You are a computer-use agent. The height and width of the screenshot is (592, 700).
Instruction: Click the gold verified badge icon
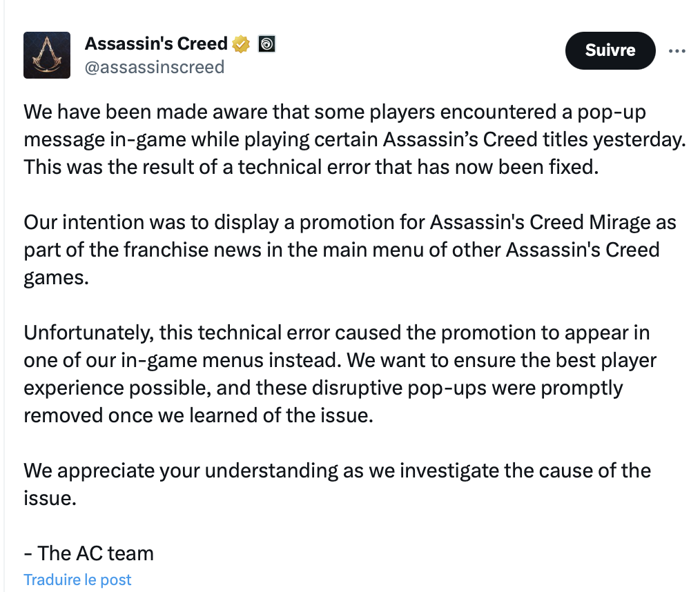click(241, 44)
